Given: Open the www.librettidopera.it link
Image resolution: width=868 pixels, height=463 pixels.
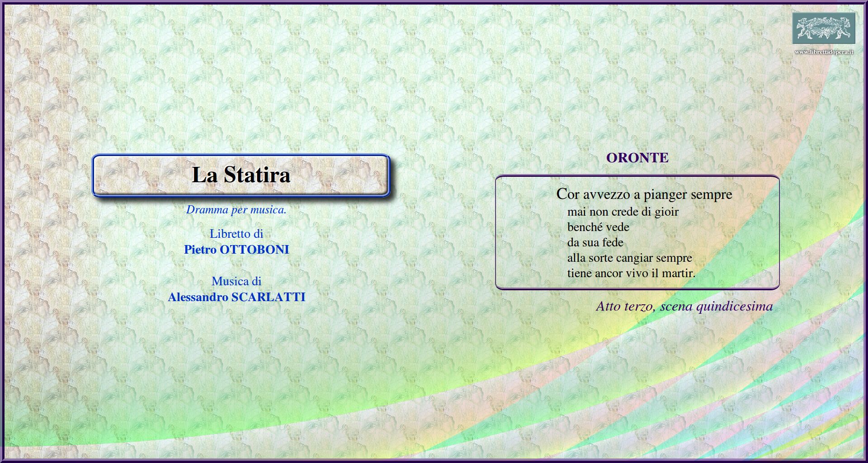Looking at the screenshot, I should 824,52.
